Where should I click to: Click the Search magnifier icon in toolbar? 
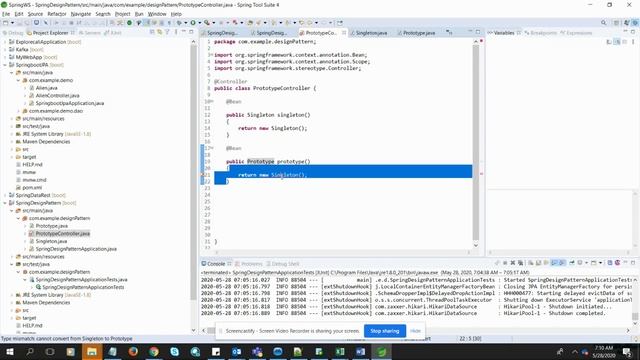tap(603, 23)
